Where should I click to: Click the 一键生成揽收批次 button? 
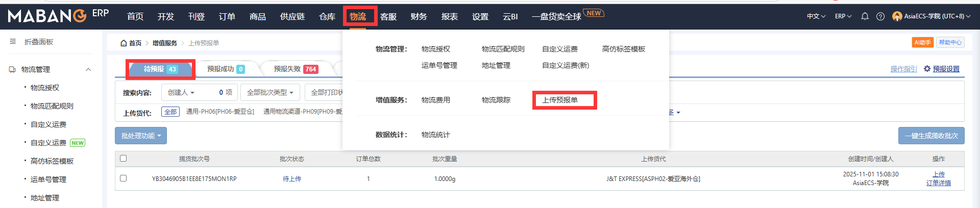click(x=931, y=136)
